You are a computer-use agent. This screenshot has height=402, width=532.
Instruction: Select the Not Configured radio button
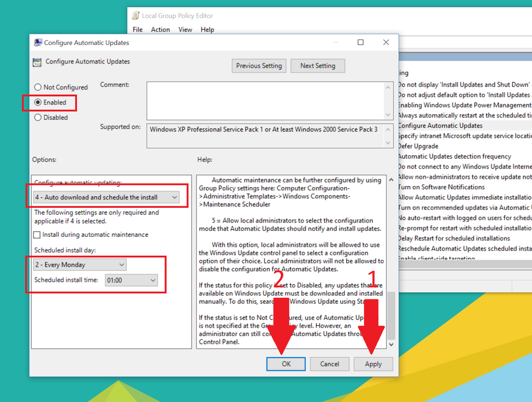[38, 87]
